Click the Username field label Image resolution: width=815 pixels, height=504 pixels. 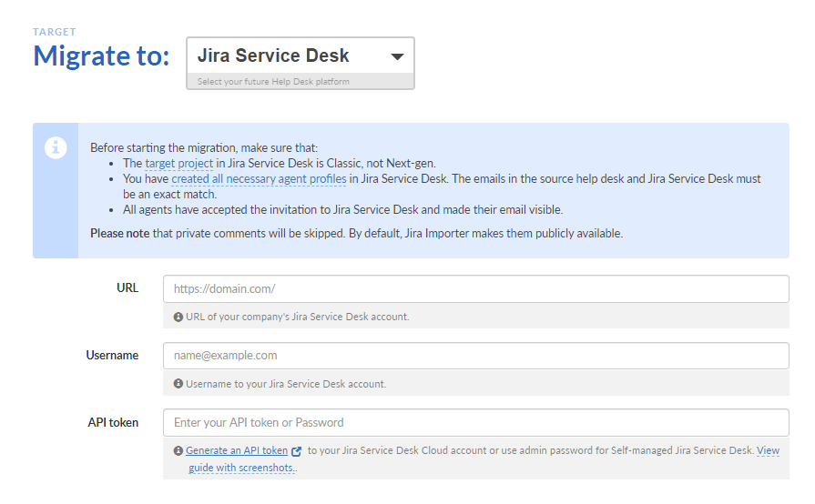click(x=112, y=356)
